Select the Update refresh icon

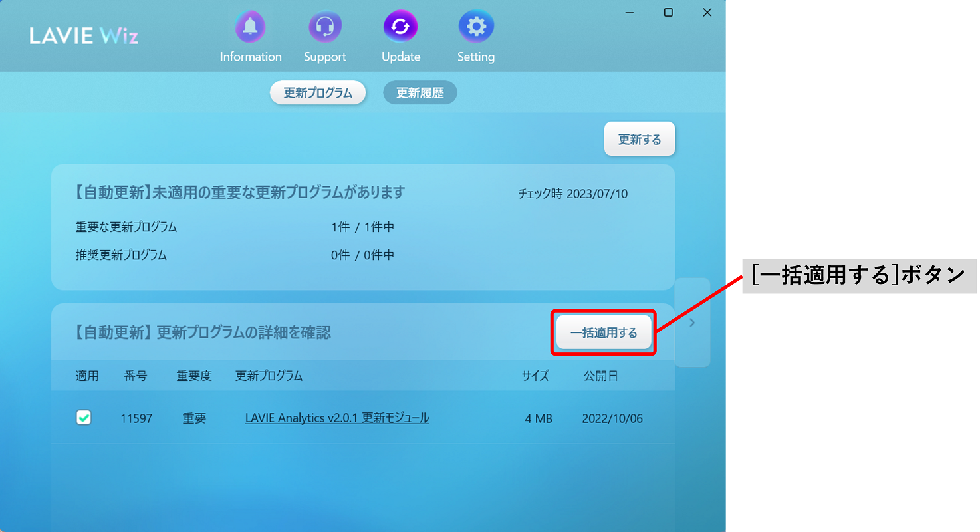tap(400, 27)
